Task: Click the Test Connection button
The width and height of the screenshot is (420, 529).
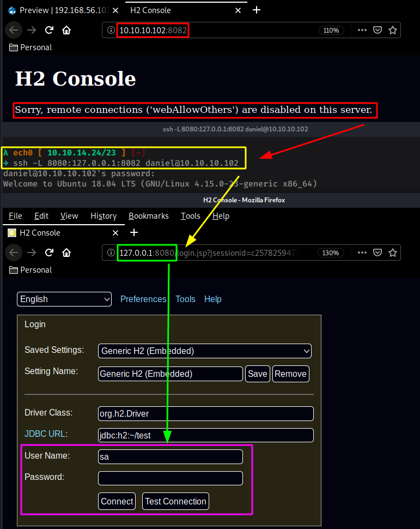Action: [x=175, y=501]
